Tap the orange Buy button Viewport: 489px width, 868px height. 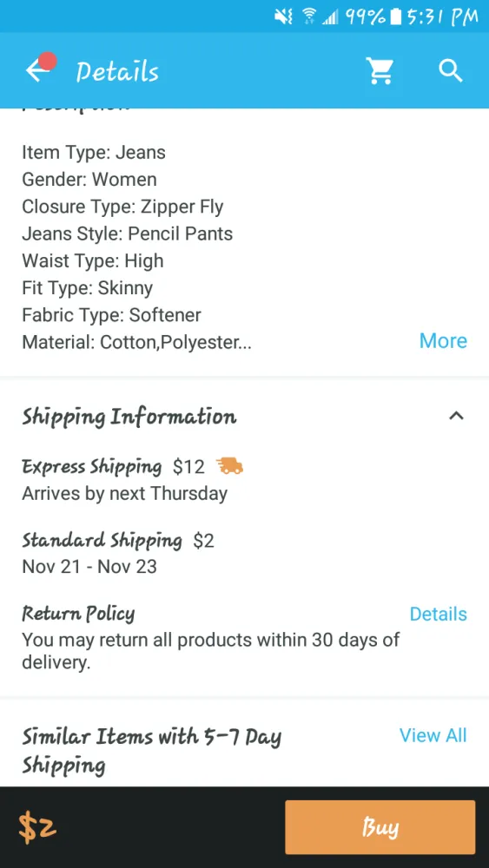[x=380, y=827]
